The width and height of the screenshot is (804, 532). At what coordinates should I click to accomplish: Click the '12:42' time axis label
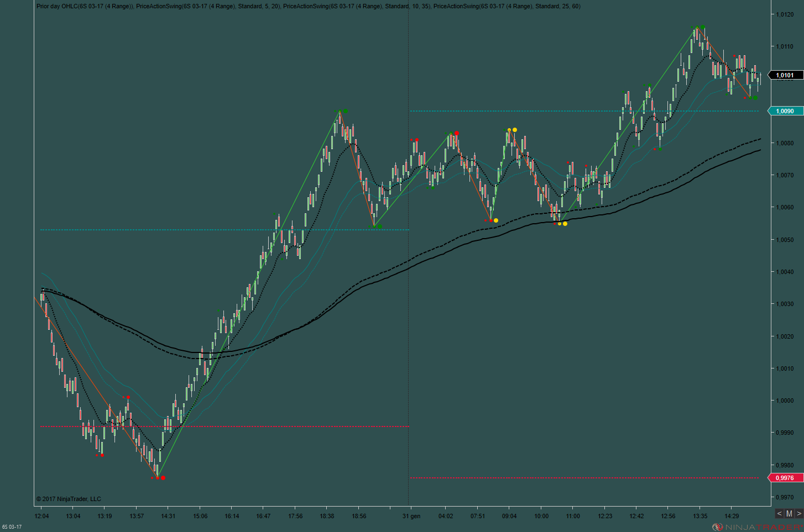636,516
